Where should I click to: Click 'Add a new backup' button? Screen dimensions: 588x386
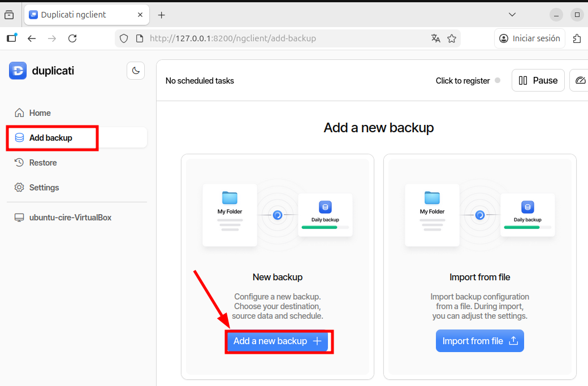tap(278, 341)
